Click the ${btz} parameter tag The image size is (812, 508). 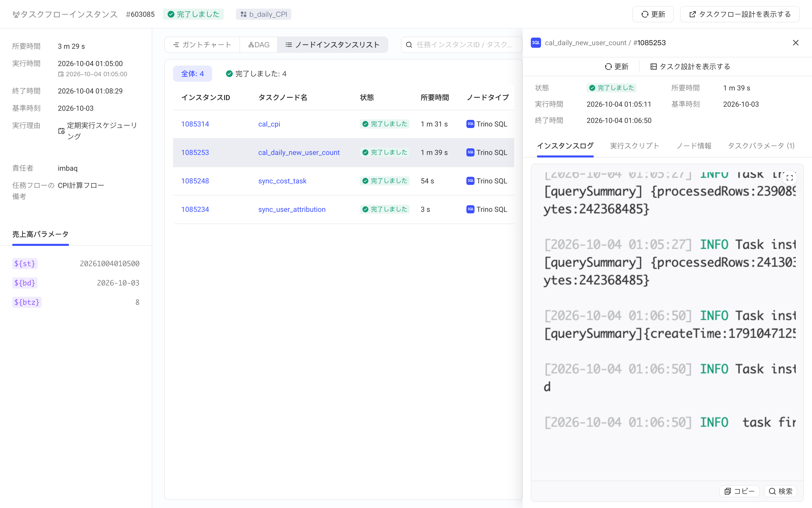point(27,302)
